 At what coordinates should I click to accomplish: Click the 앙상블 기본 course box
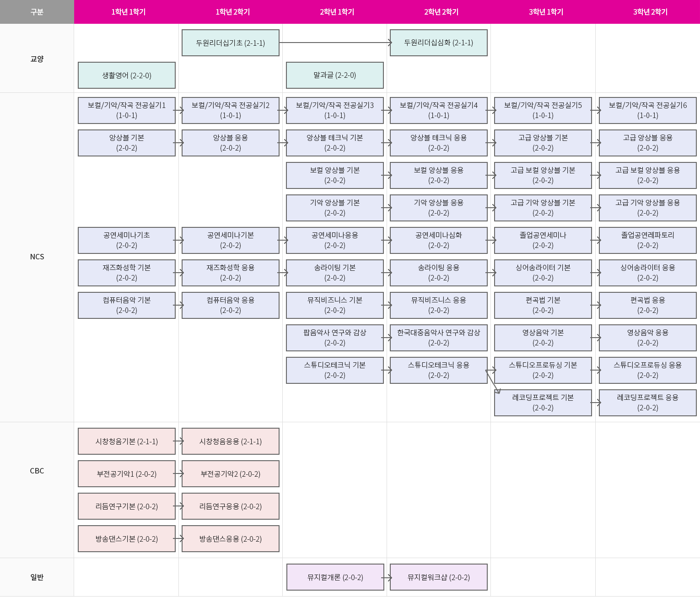[127, 143]
